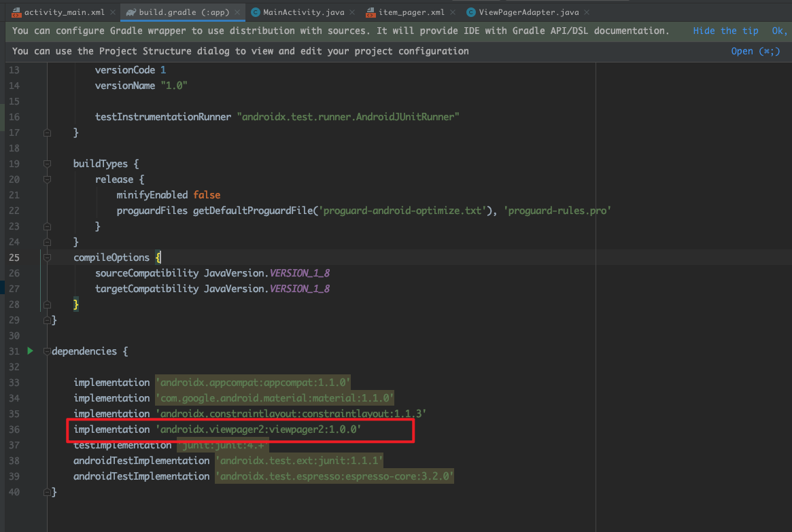The image size is (792, 532).
Task: Click the androidx.test.ext:junit:1.1.1 string
Action: pos(299,461)
